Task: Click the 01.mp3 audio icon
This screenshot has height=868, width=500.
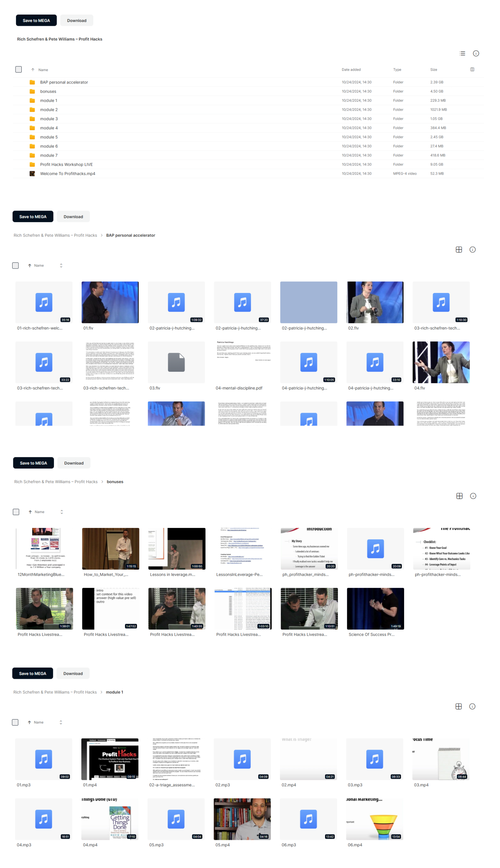Action: click(x=44, y=759)
